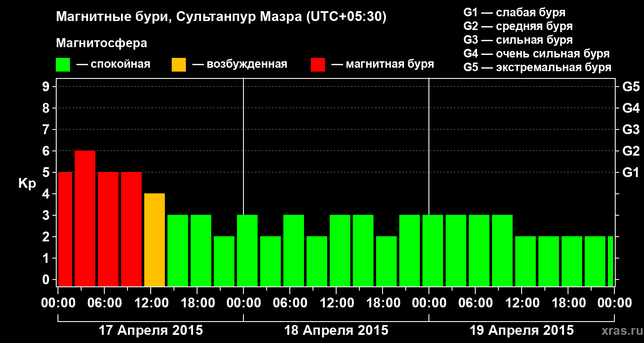Screen dimensions: 644x343
Task: Click the right-axis "G5" scale label
Action: click(x=631, y=87)
